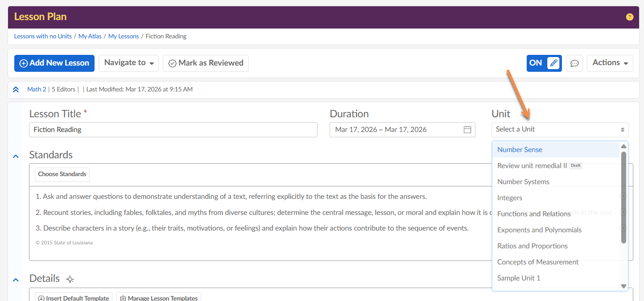Collapse the Details section chevron
Image resolution: width=644 pixels, height=301 pixels.
[16, 280]
